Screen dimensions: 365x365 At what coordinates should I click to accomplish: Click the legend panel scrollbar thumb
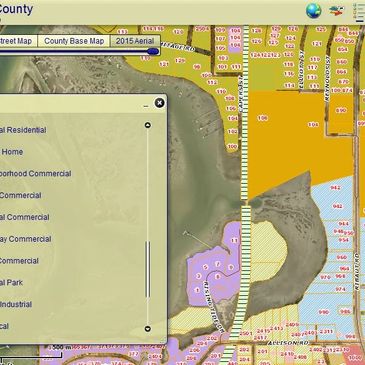point(148,269)
